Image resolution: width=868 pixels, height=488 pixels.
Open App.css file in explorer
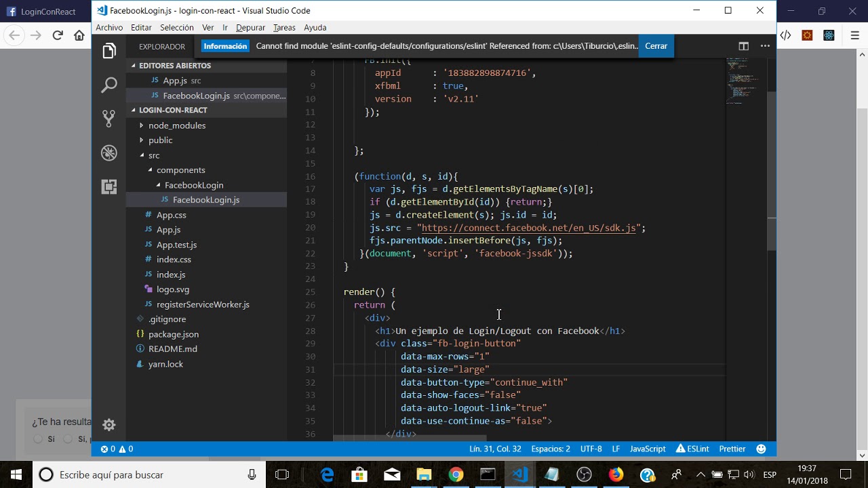(171, 215)
